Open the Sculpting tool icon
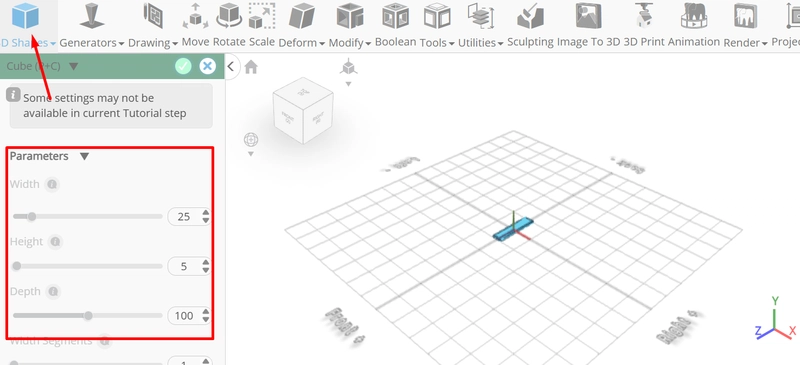This screenshot has width=800, height=365. (530, 16)
